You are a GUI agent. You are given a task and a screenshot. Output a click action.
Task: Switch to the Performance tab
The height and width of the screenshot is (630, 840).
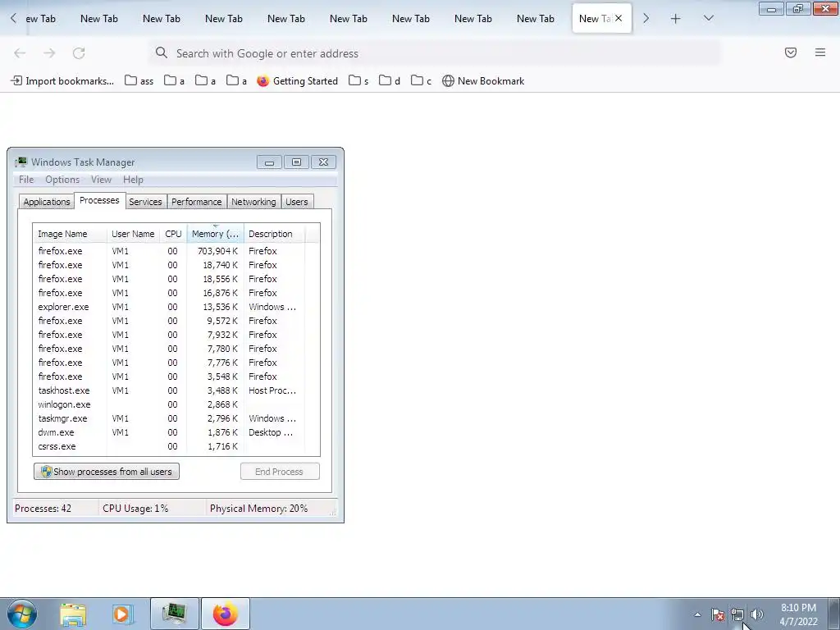197,202
